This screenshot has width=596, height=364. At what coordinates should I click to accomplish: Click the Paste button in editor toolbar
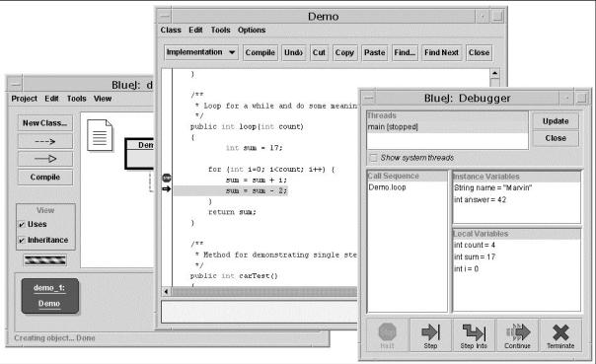pos(375,52)
